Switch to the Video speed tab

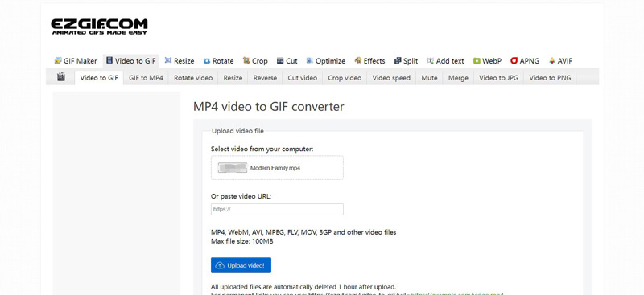tap(391, 77)
